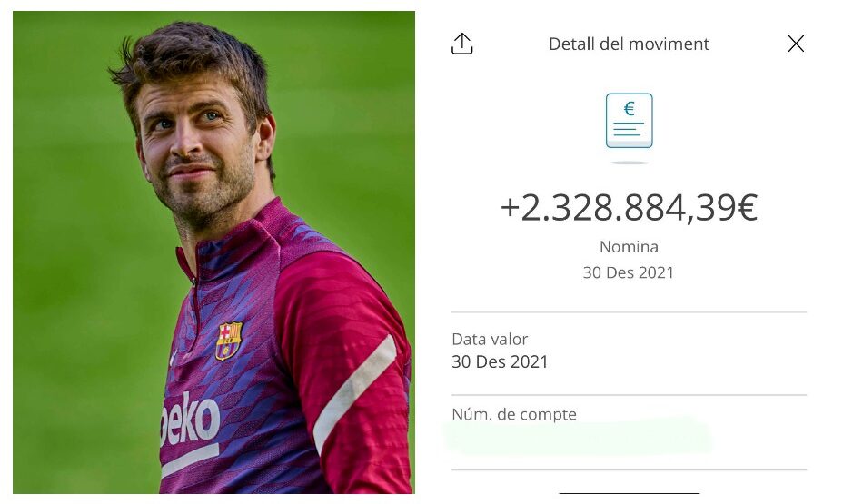Click the divider line above Data valor
This screenshot has width=843, height=504.
[629, 312]
